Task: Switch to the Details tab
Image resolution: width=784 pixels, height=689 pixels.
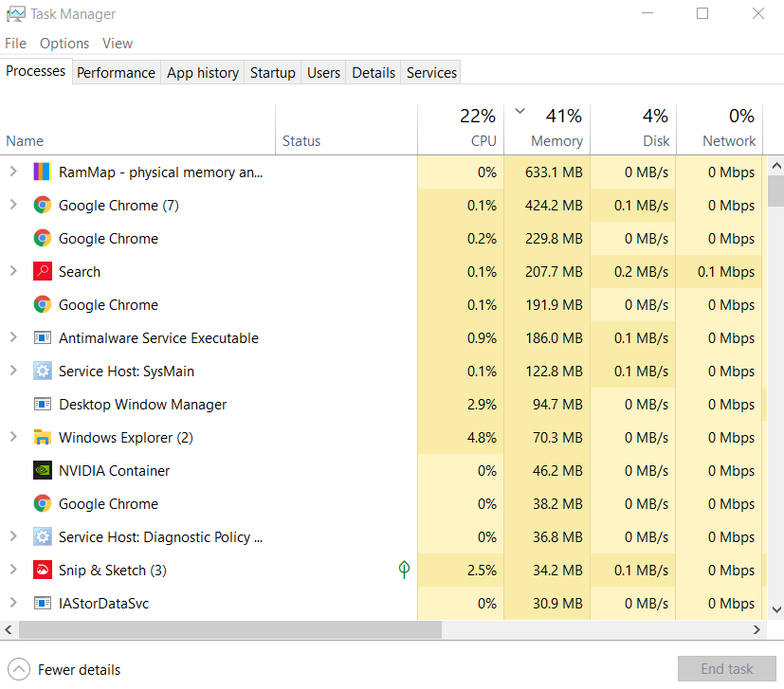Action: pos(374,73)
